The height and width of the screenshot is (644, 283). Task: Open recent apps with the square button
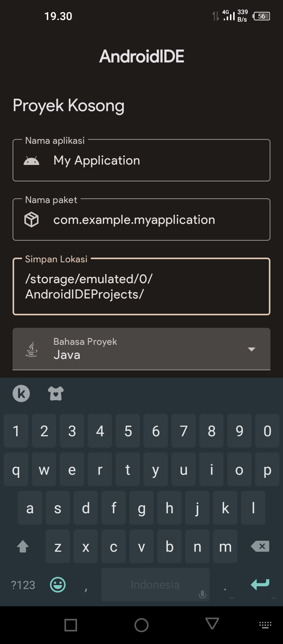(x=71, y=625)
